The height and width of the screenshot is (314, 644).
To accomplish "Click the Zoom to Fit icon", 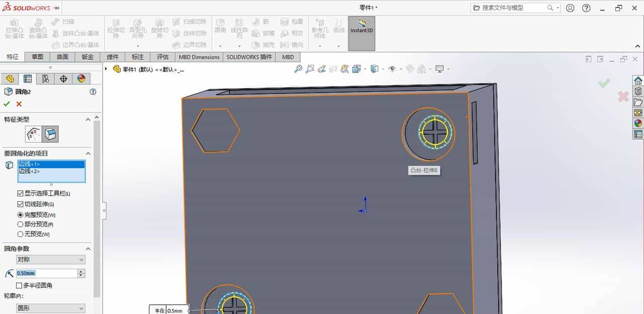I will point(298,69).
